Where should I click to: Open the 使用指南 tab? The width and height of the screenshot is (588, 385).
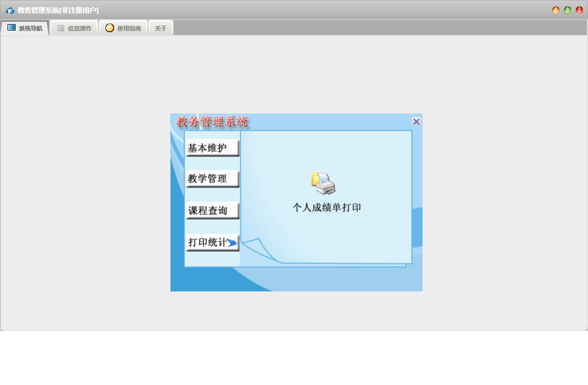[x=123, y=28]
